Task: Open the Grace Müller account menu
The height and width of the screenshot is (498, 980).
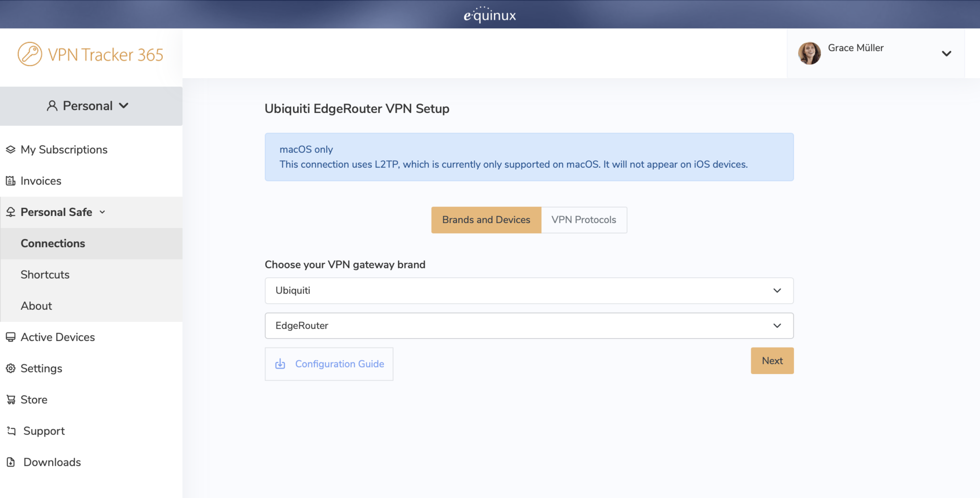Action: [947, 53]
